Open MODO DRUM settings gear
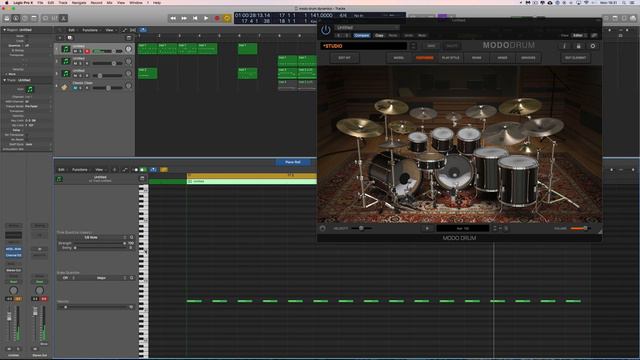The height and width of the screenshot is (360, 640). (593, 46)
